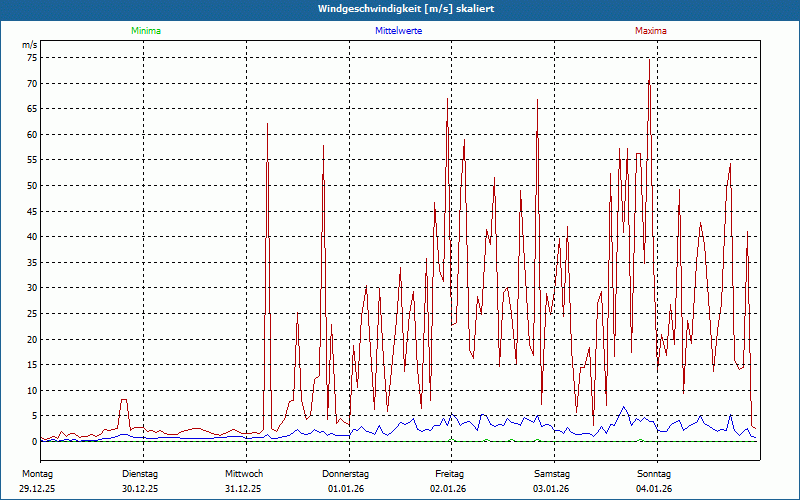
Task: Click the date 03.01.26
Action: pos(552,489)
